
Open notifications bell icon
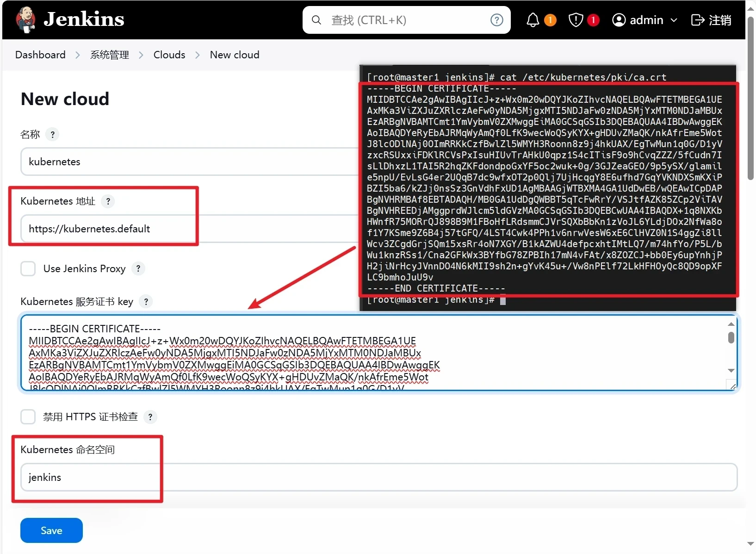[x=533, y=20]
